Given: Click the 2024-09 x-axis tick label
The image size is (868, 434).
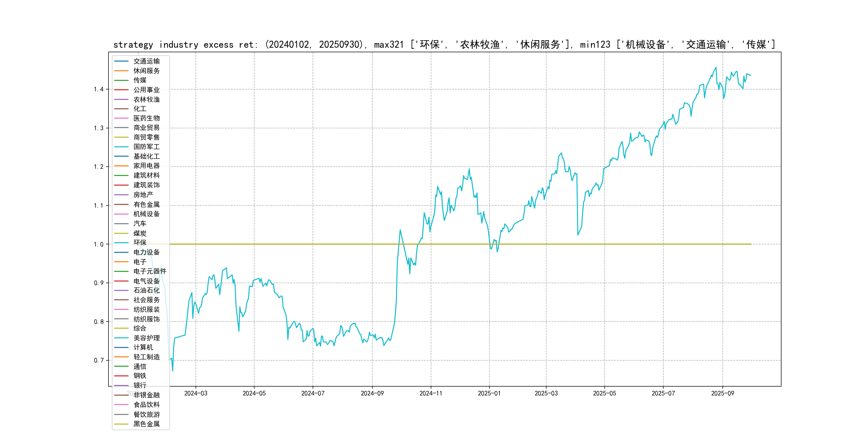Looking at the screenshot, I should pos(372,393).
